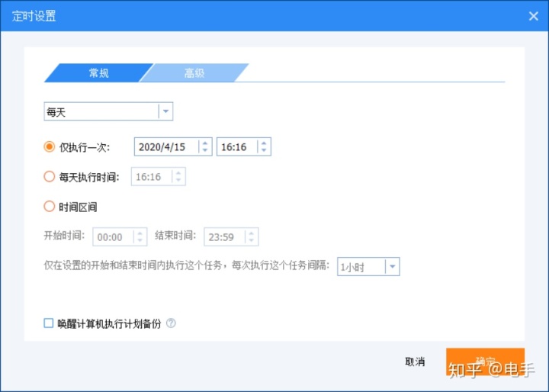This screenshot has height=392, width=549.
Task: Click the help question mark icon
Action: point(171,323)
